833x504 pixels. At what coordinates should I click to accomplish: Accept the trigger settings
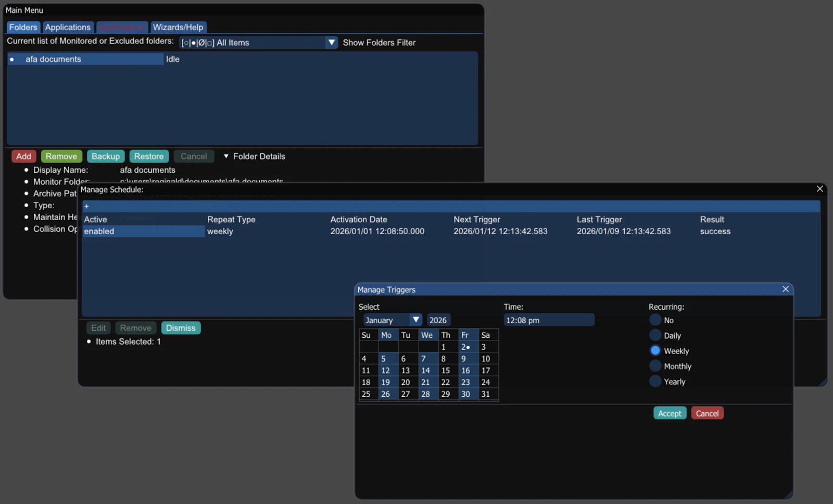pos(670,413)
